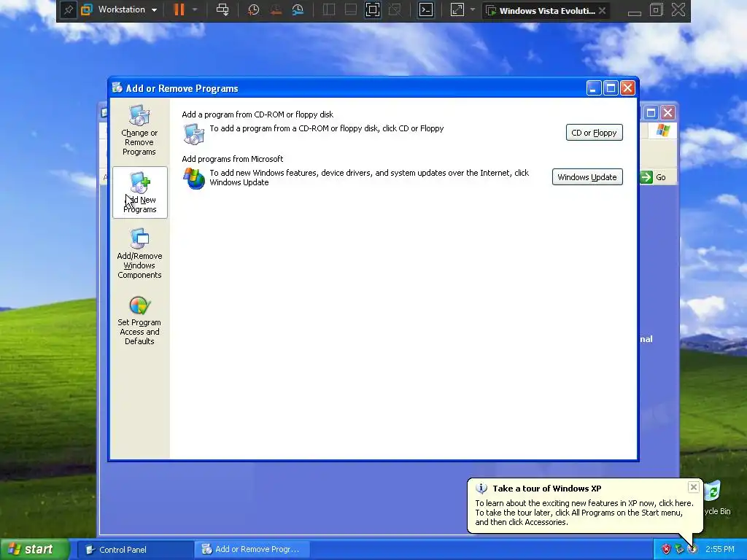
Task: Switch to VMware Unity mode
Action: pos(395,9)
